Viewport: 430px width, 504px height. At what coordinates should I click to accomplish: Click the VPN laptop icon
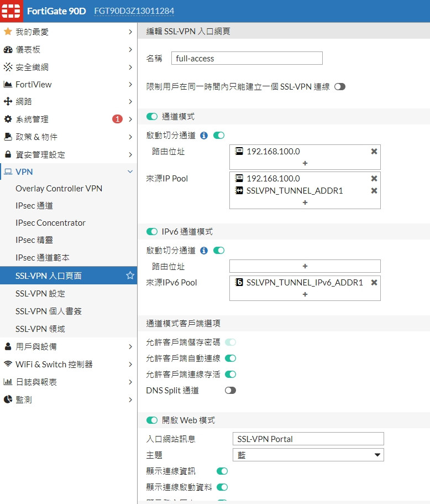click(8, 172)
